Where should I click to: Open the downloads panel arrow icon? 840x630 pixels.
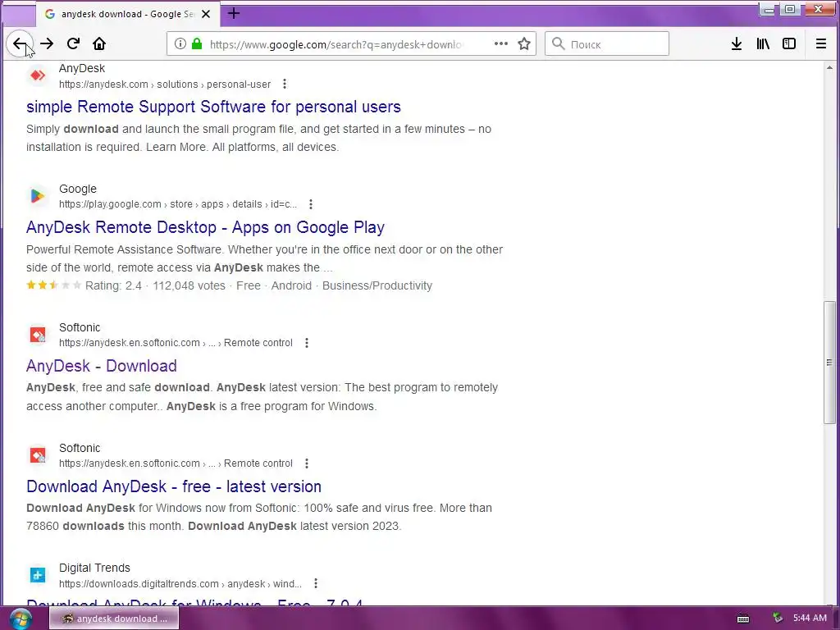point(737,44)
